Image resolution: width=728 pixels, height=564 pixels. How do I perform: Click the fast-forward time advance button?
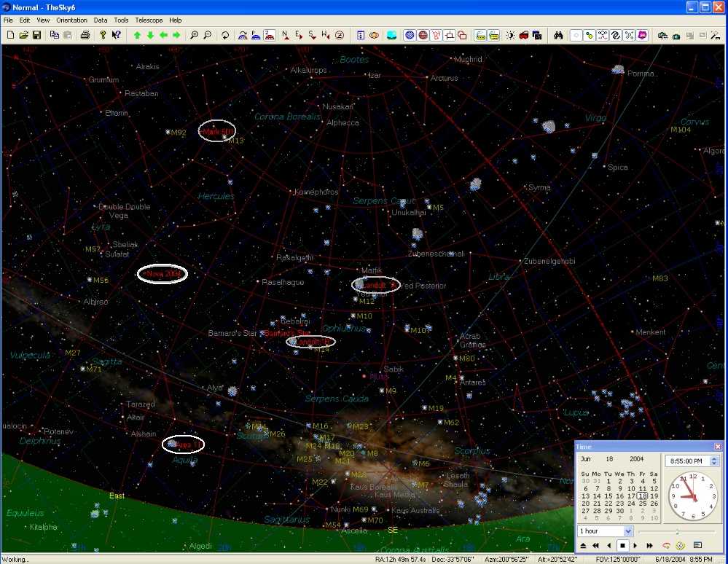click(x=649, y=544)
